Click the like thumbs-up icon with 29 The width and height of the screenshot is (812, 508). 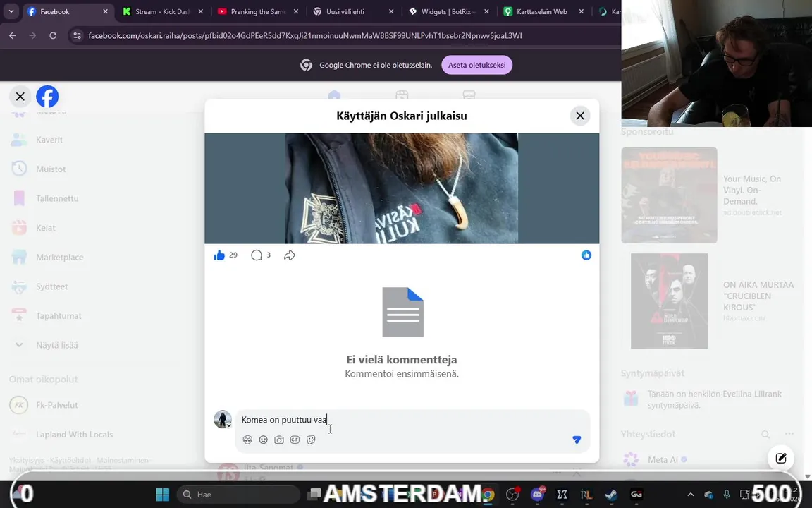coord(220,255)
